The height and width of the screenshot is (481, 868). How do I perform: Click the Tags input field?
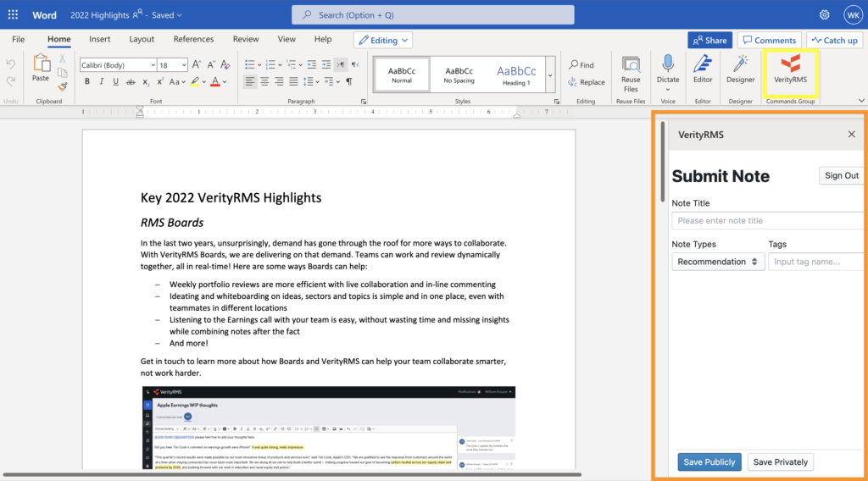pos(816,262)
